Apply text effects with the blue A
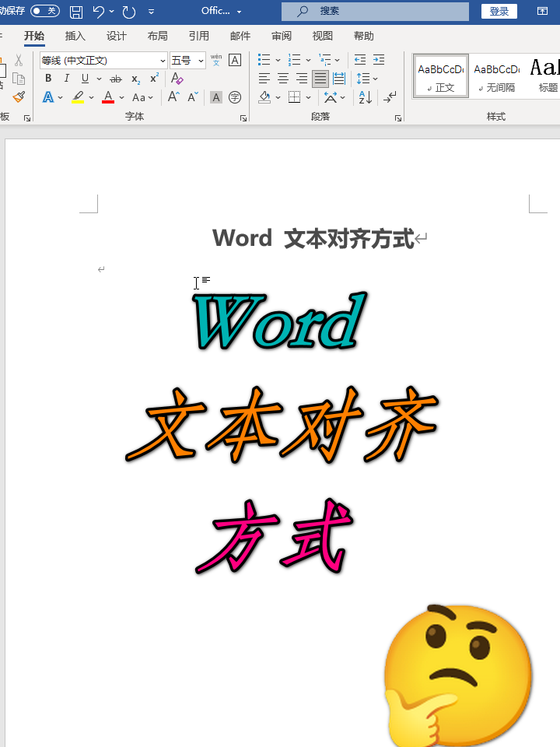The height and width of the screenshot is (747, 560). [48, 97]
